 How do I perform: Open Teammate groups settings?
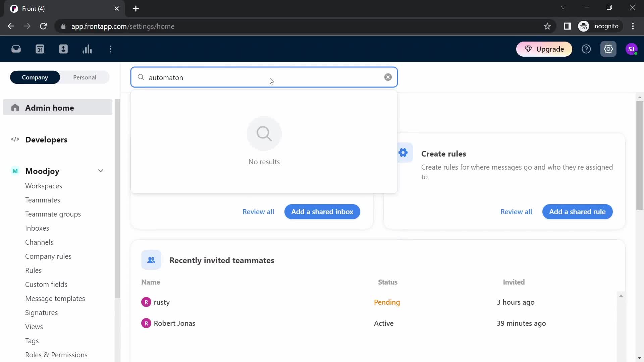point(53,214)
